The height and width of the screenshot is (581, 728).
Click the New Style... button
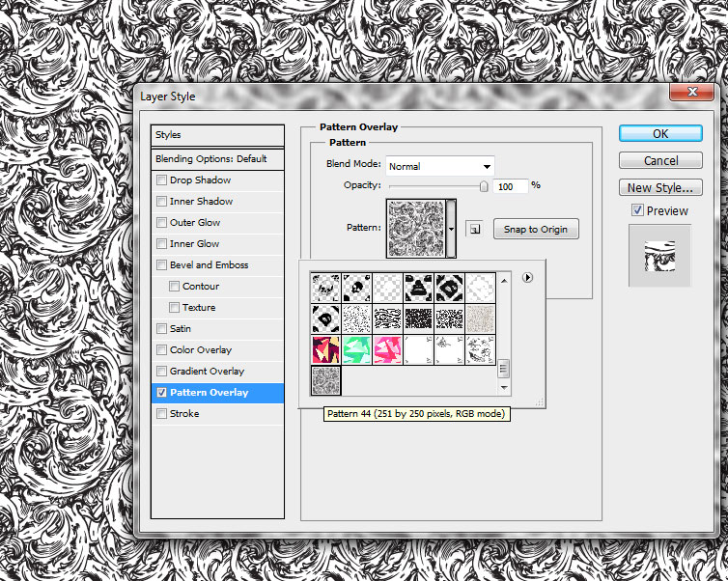click(660, 187)
